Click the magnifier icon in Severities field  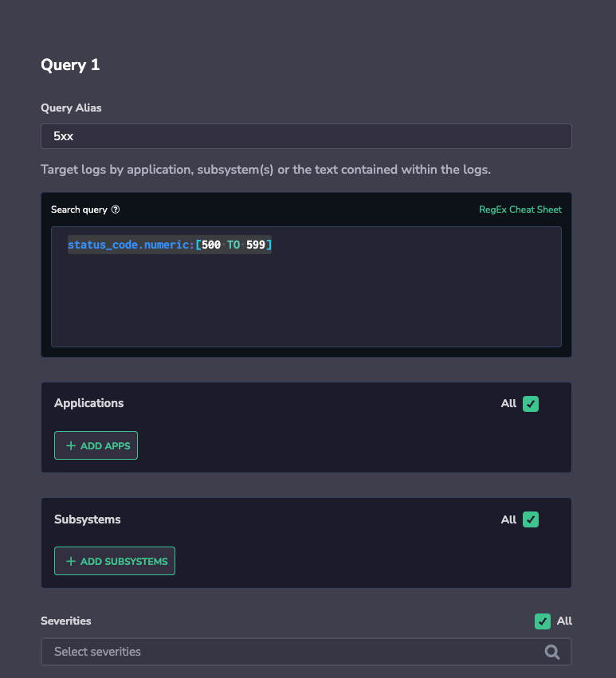(552, 652)
